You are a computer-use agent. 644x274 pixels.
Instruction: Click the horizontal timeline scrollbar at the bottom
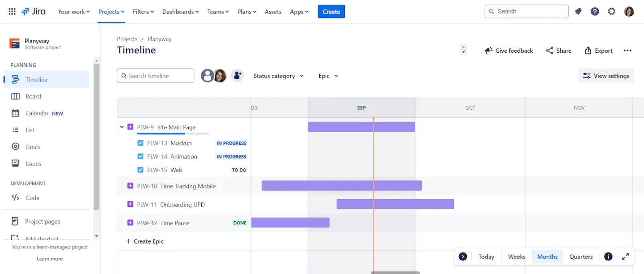click(395, 272)
